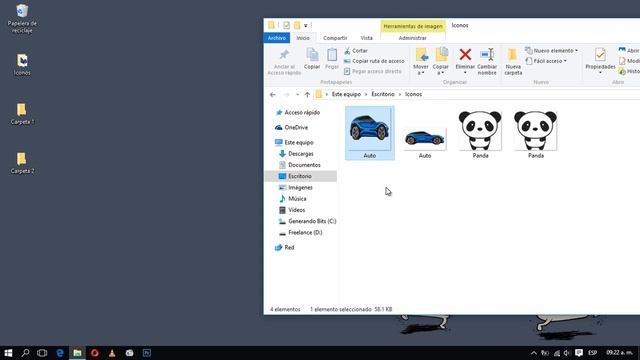
Task: Create a folder with Nueva carpeta
Action: pos(513,62)
